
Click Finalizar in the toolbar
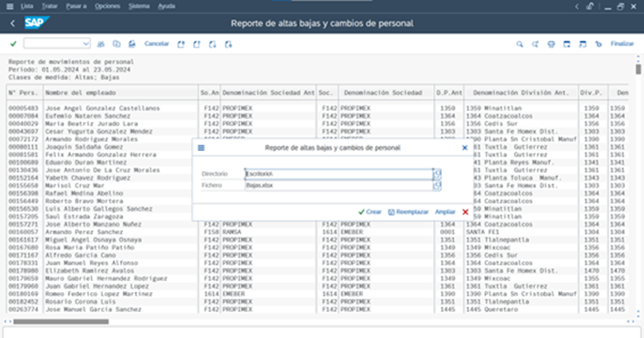tap(622, 44)
